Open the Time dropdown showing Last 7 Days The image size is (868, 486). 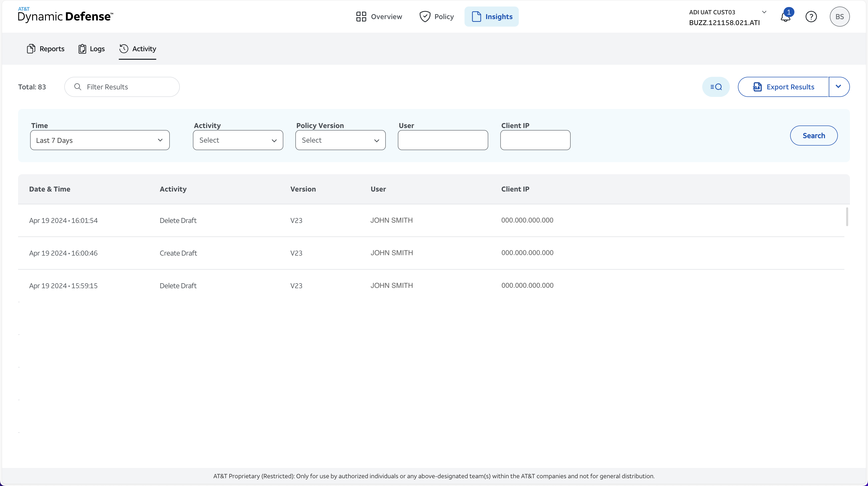point(100,140)
